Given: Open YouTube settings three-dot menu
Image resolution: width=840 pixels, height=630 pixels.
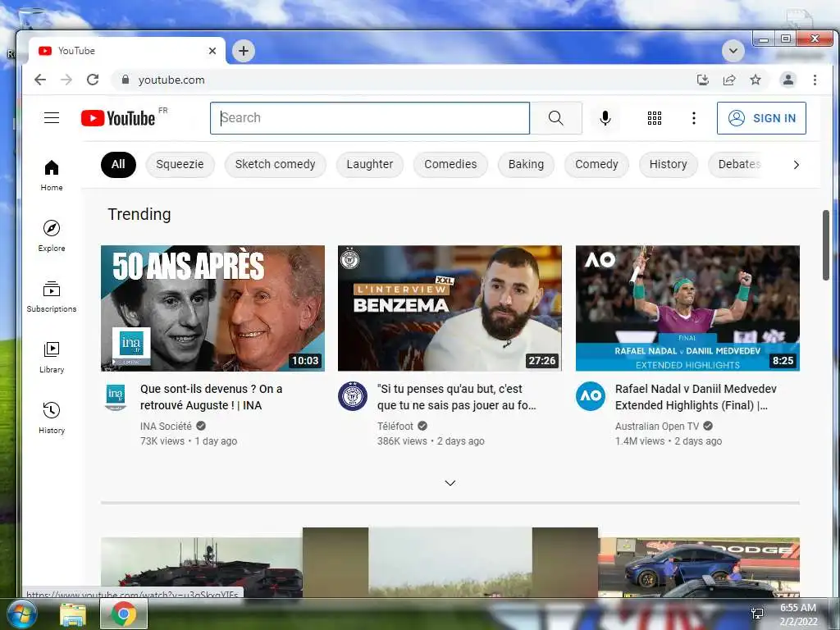Looking at the screenshot, I should (x=694, y=118).
